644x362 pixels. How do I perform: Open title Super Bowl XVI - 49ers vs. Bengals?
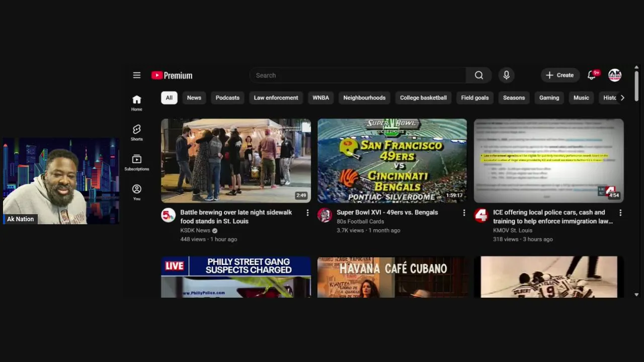pos(387,212)
